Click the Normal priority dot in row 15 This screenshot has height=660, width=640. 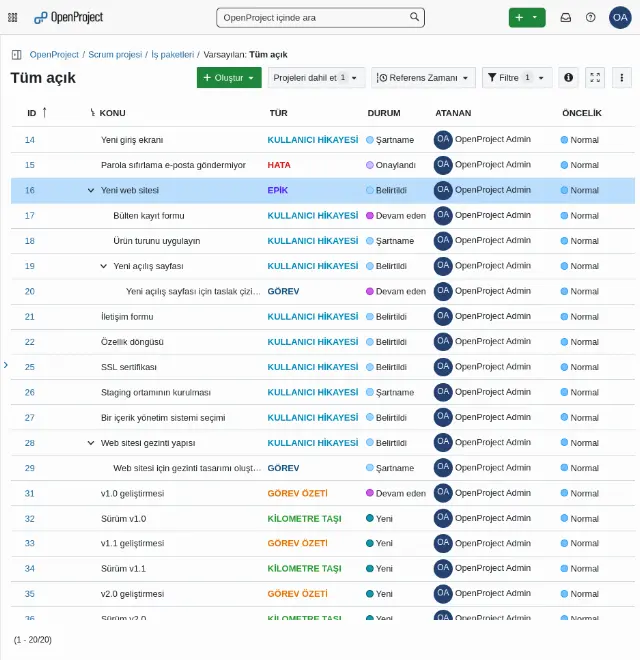[564, 165]
